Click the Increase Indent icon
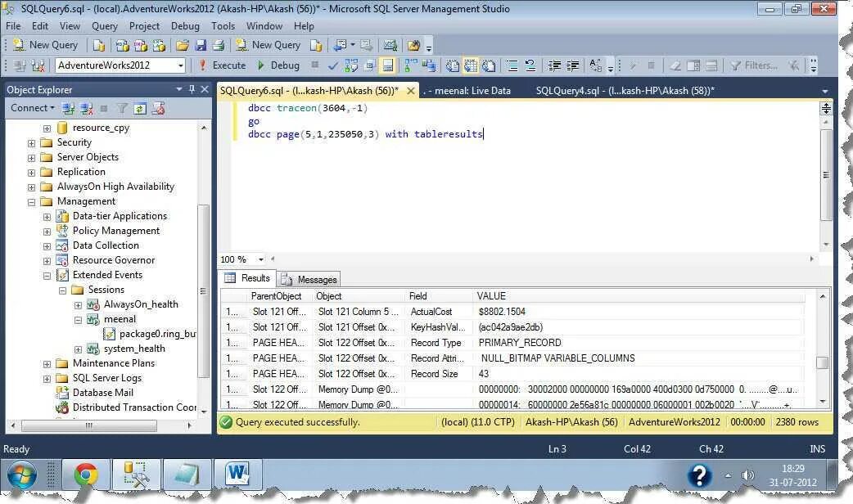This screenshot has width=853, height=504. (572, 65)
